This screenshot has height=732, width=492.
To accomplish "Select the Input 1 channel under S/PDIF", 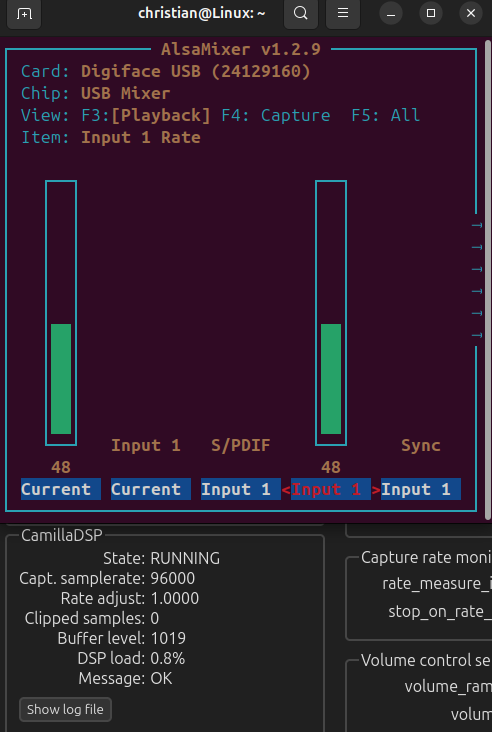I will [x=241, y=489].
